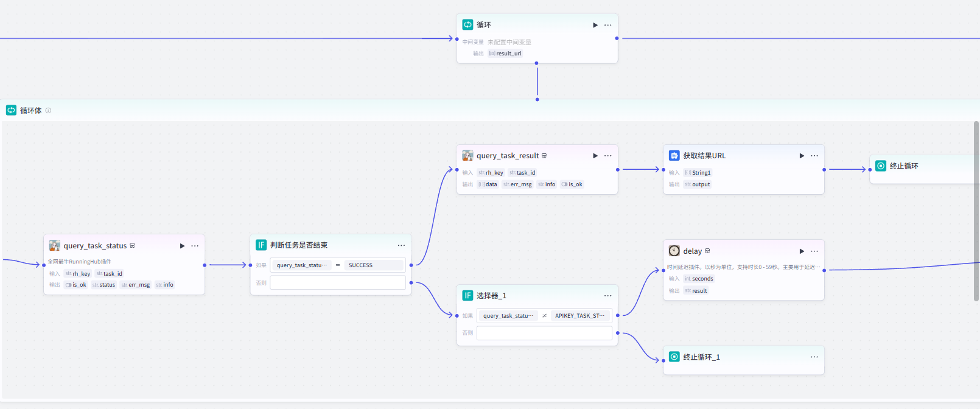Open more options on delay node
Screen dimensions: 980x409
pos(814,251)
